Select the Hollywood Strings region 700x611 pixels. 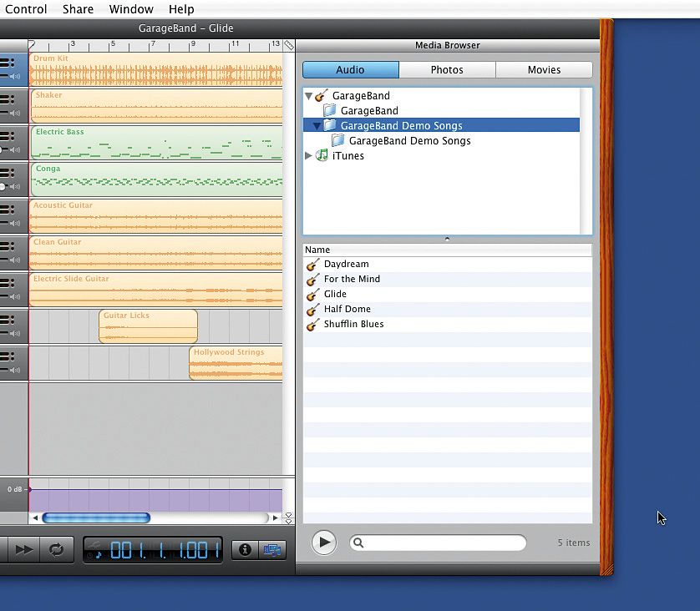click(236, 363)
